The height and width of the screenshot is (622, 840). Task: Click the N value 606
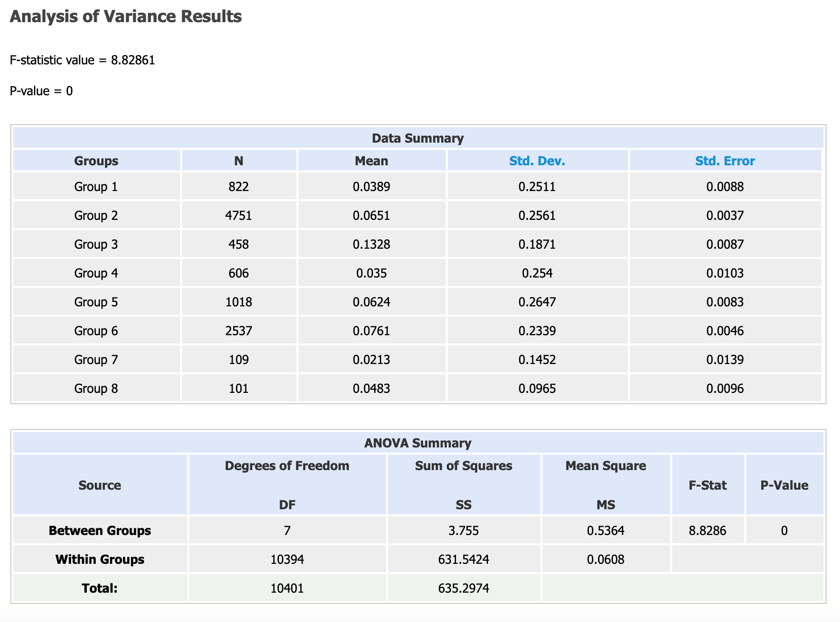point(239,273)
